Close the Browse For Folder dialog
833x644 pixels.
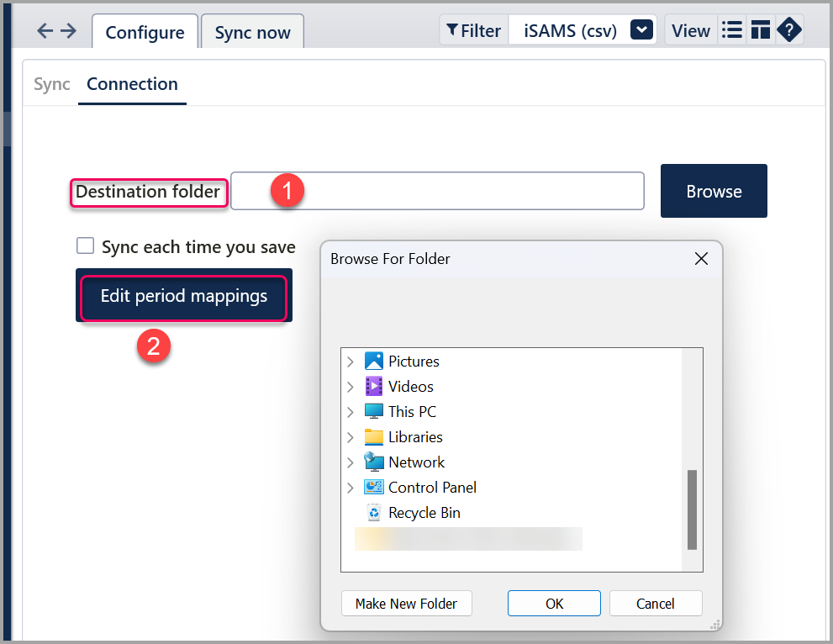point(701,259)
